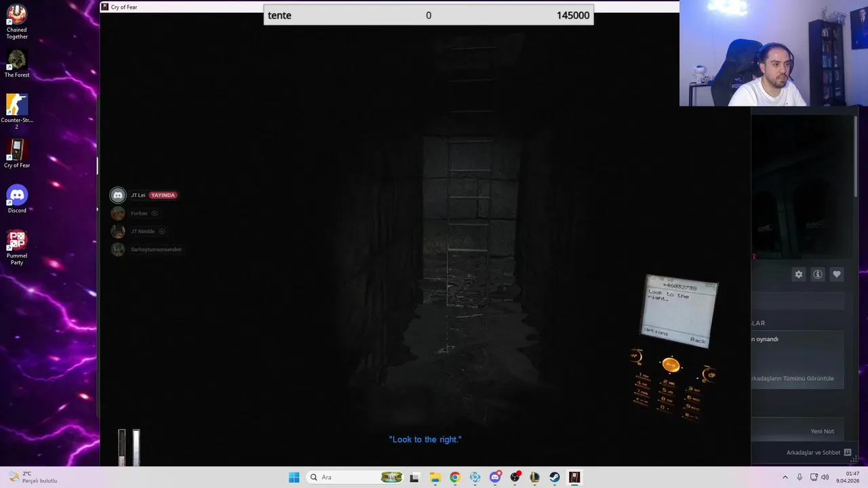Click the info icon in the Steam window
This screenshot has height=488, width=868.
click(x=817, y=274)
